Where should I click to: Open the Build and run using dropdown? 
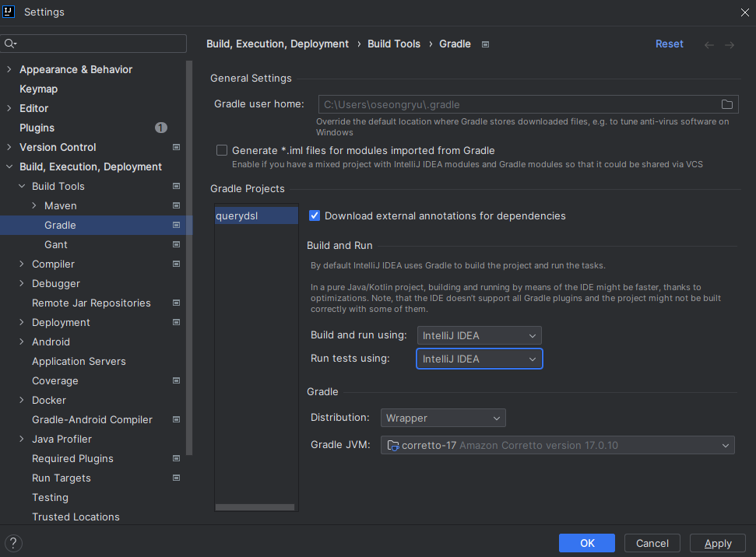pyautogui.click(x=480, y=335)
